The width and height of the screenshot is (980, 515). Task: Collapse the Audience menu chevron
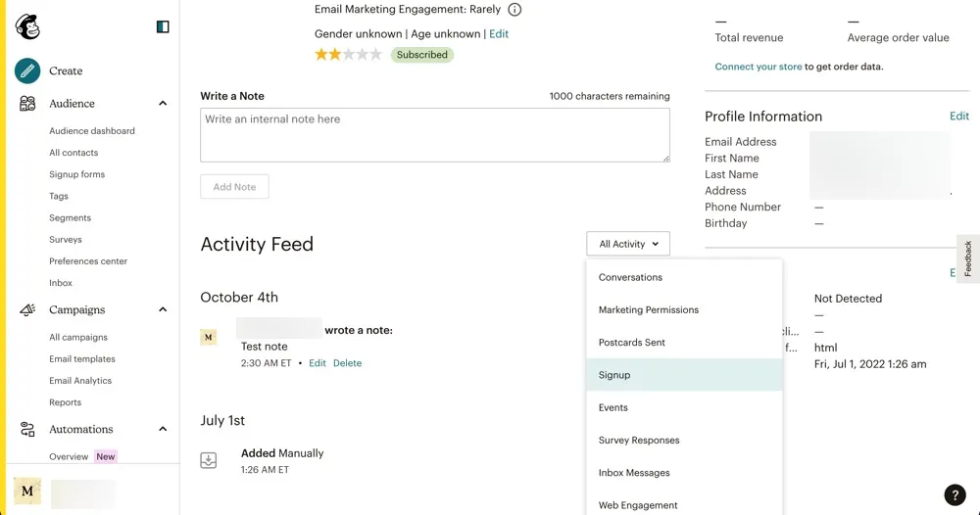click(163, 104)
